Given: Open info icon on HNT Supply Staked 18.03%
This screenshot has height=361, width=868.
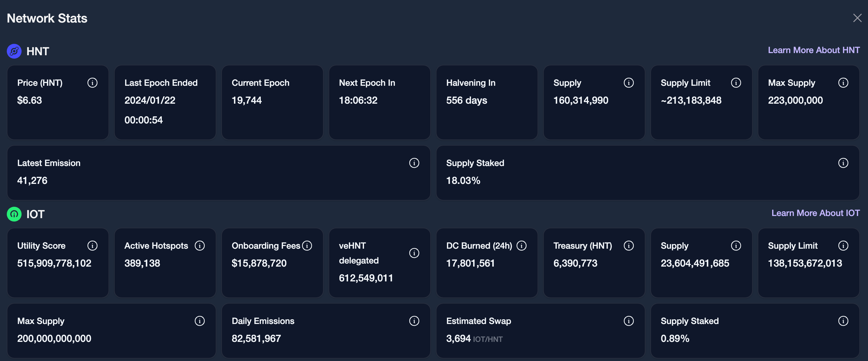Looking at the screenshot, I should click(x=843, y=163).
